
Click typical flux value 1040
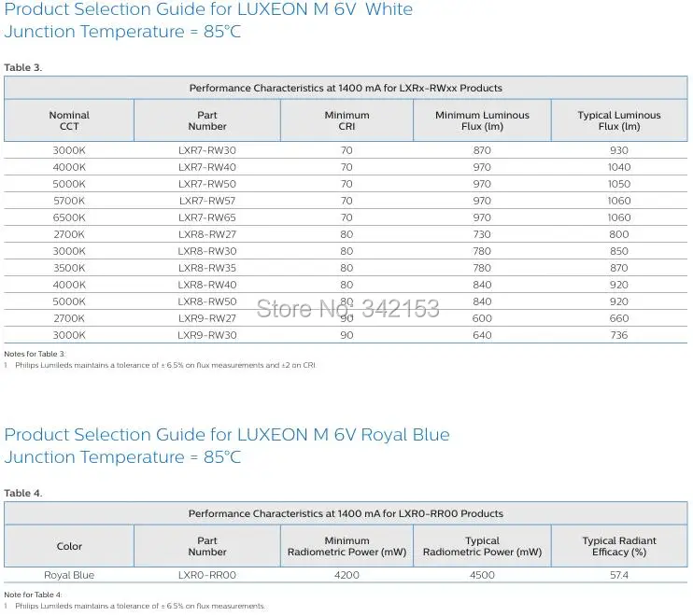[619, 167]
